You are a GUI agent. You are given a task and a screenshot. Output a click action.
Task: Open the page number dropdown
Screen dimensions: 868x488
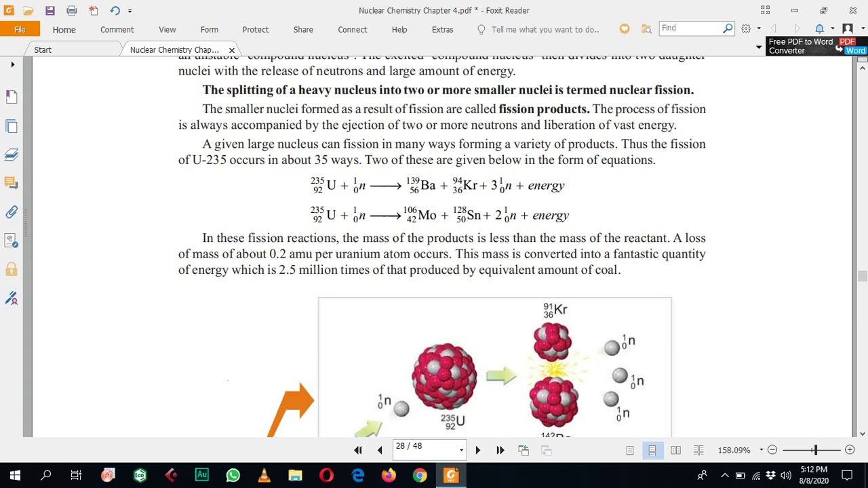tap(461, 450)
